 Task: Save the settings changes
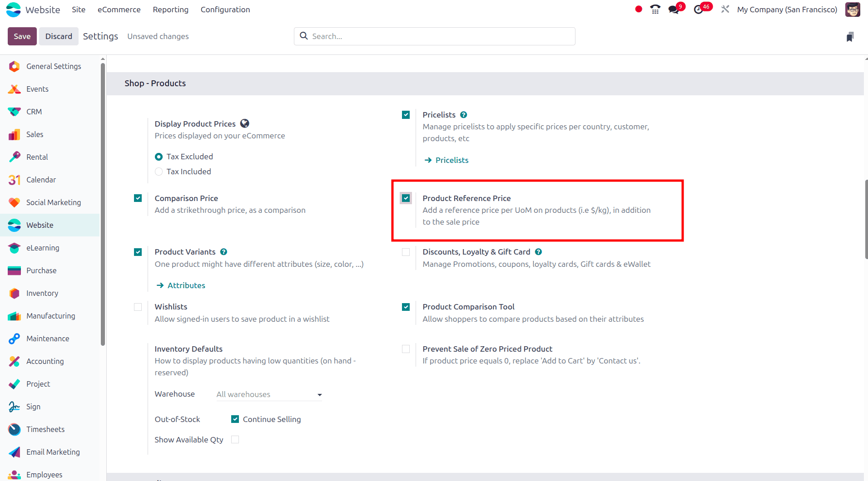coord(22,36)
